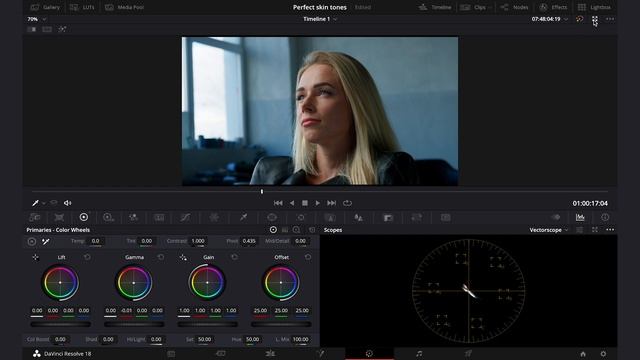Jump to last frame
The height and width of the screenshot is (360, 640).
point(331,203)
